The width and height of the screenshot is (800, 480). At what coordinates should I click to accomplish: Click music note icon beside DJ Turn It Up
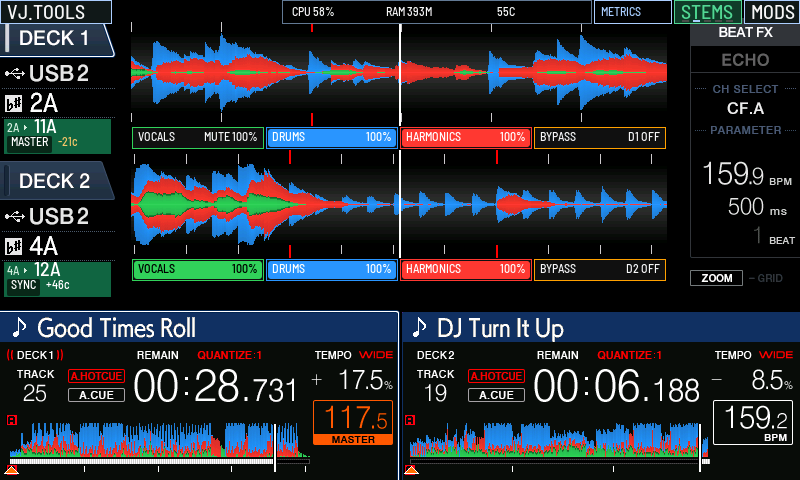(x=419, y=327)
